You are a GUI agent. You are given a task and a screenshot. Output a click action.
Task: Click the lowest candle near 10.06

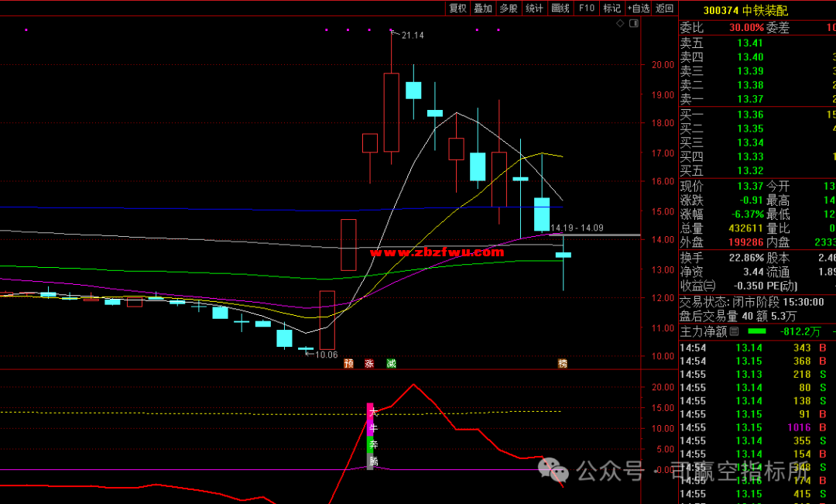point(306,349)
